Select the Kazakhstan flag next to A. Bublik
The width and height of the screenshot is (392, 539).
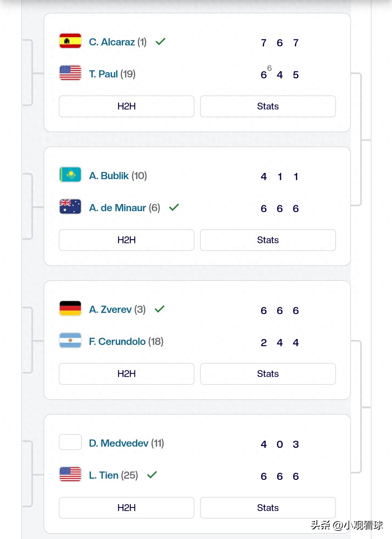click(70, 174)
